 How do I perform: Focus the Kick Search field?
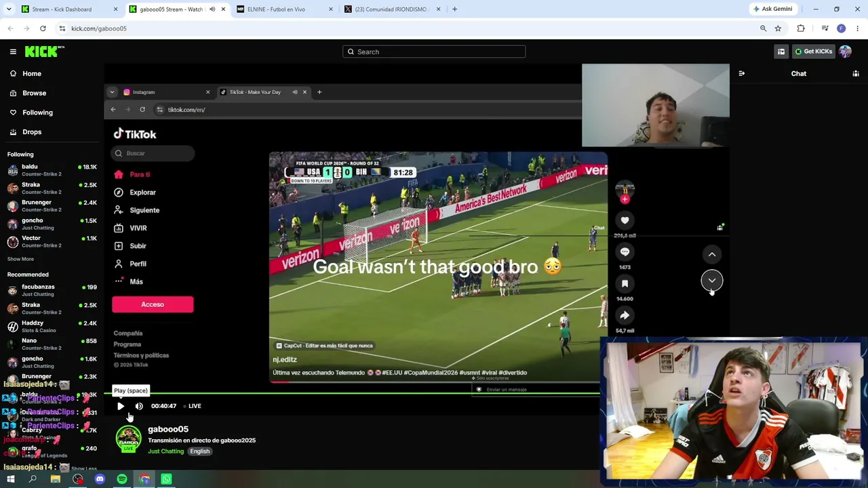434,52
